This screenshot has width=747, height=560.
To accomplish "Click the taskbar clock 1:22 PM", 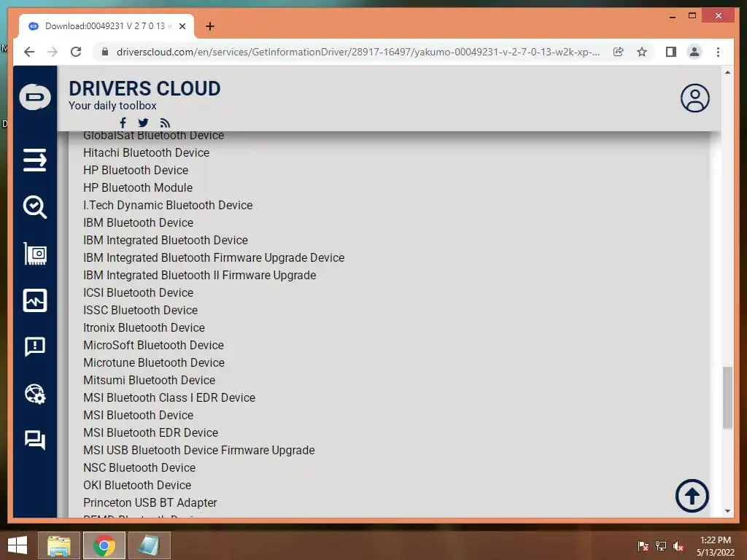I will [x=716, y=545].
